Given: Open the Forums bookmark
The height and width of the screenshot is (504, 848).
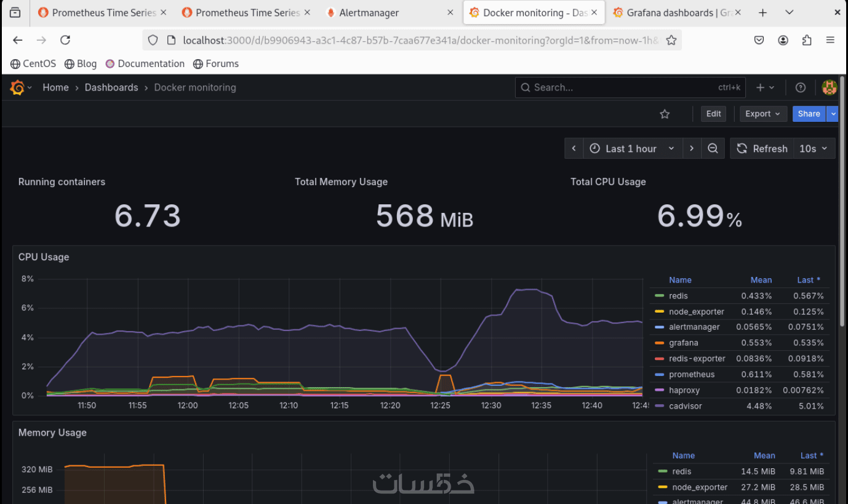Looking at the screenshot, I should (x=216, y=63).
